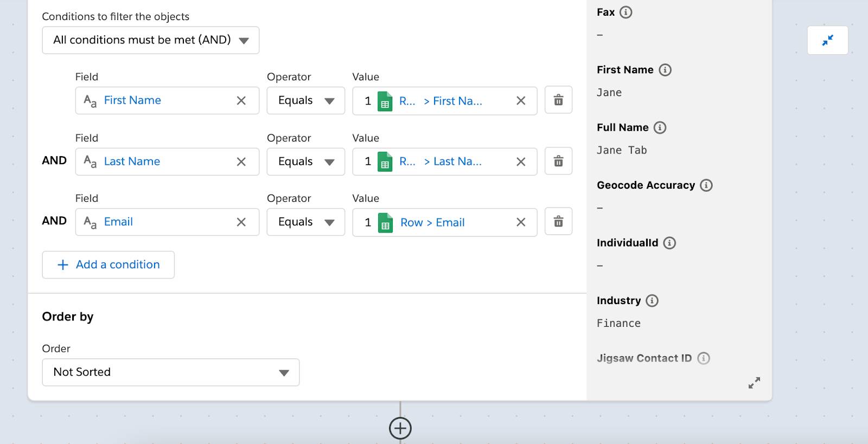Click the Jane First Name output value
The width and height of the screenshot is (868, 444).
click(609, 93)
